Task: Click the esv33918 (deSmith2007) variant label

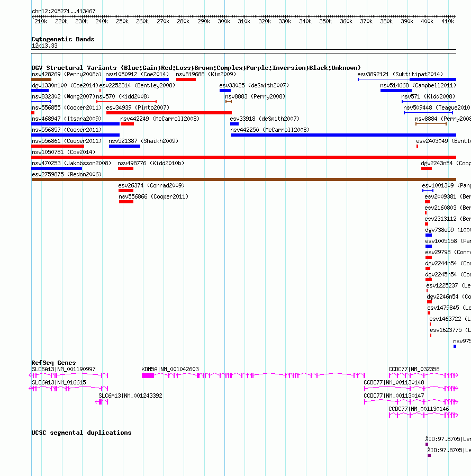Action: pos(265,119)
